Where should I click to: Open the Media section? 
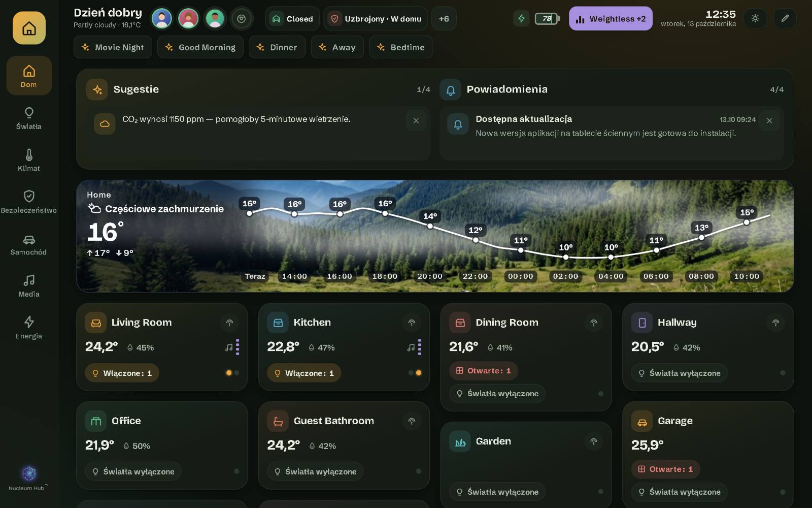coord(29,286)
